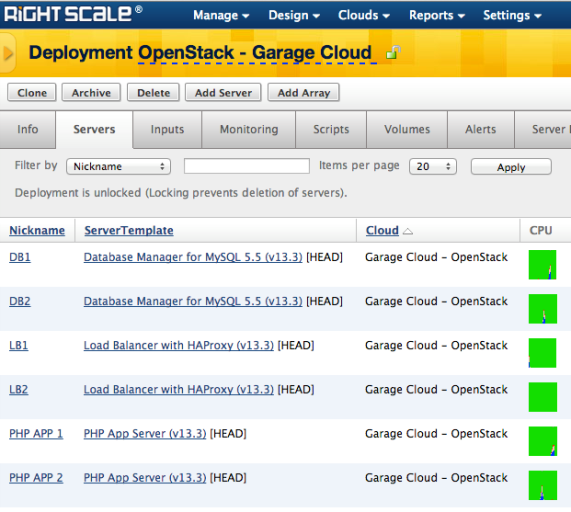Image resolution: width=571 pixels, height=512 pixels.
Task: Open the LB2 server link
Action: (x=19, y=389)
